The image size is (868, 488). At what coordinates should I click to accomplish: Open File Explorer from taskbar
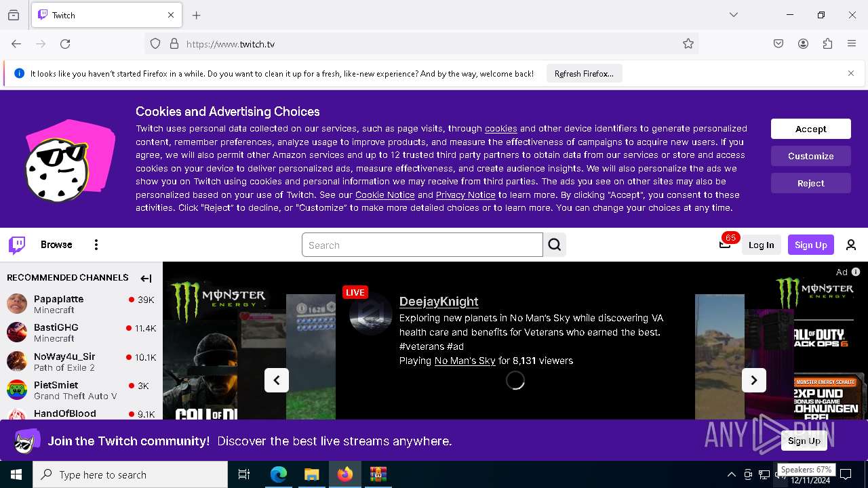(311, 474)
